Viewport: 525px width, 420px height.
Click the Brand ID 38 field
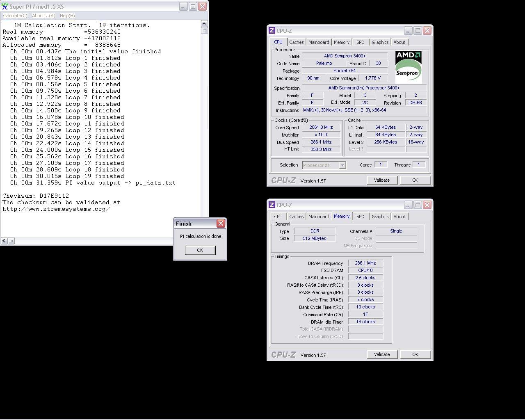378,63
